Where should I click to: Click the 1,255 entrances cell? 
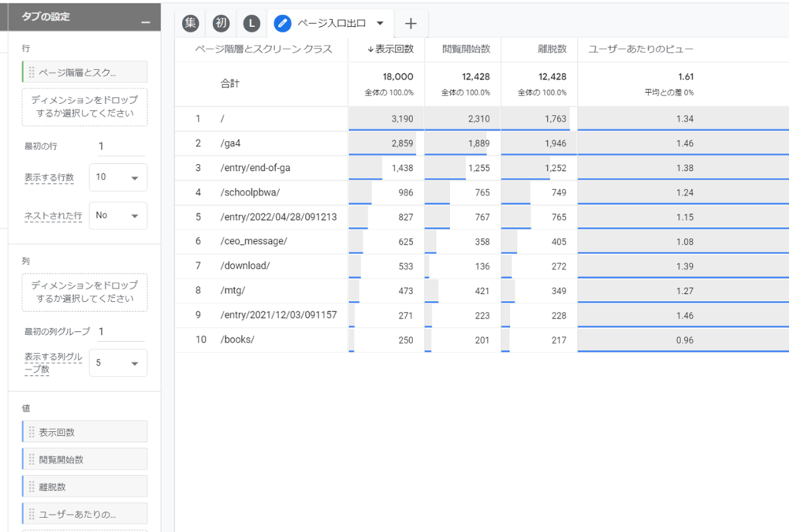click(479, 169)
